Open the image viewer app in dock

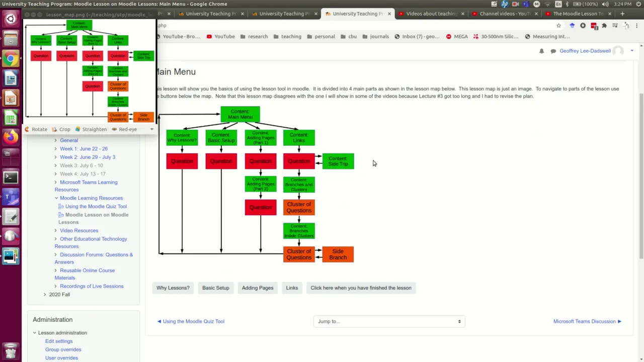pyautogui.click(x=11, y=256)
